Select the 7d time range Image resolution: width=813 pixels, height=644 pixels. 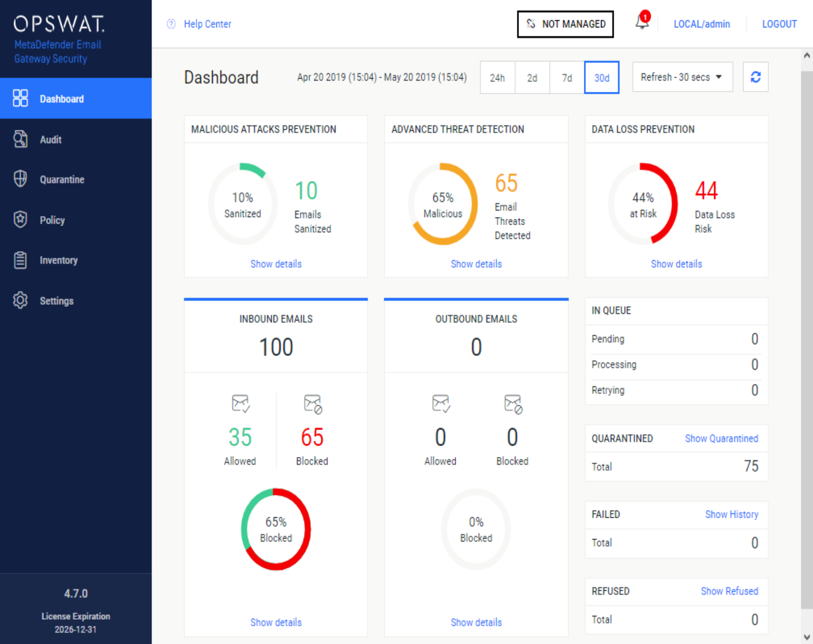(567, 78)
